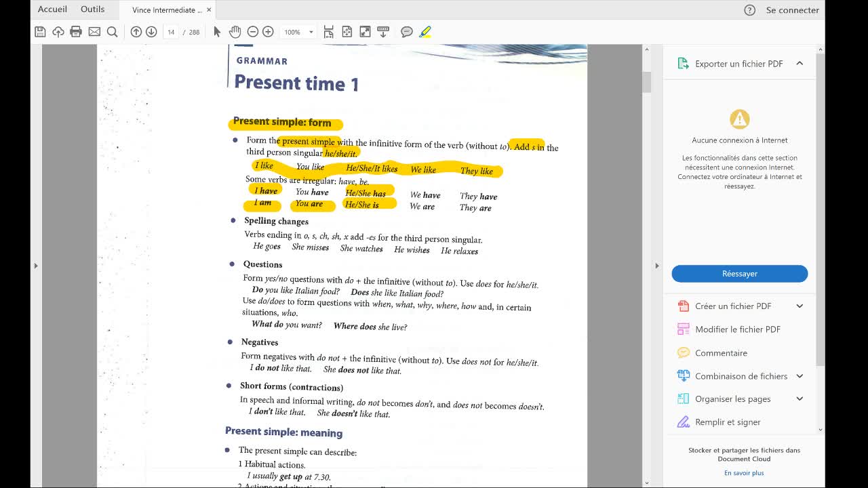Go to the next page with the down arrow
868x488 pixels.
click(151, 32)
